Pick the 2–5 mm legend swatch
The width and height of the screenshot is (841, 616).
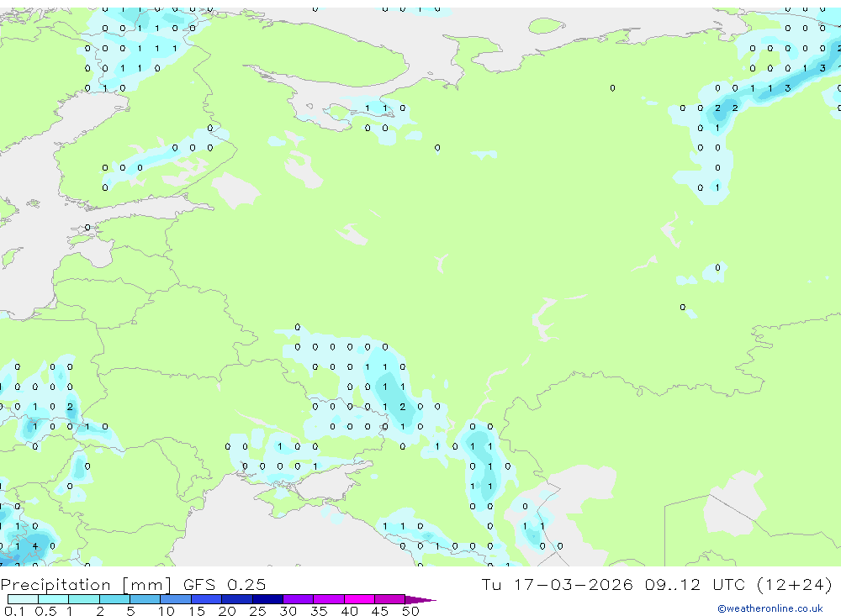(114, 599)
